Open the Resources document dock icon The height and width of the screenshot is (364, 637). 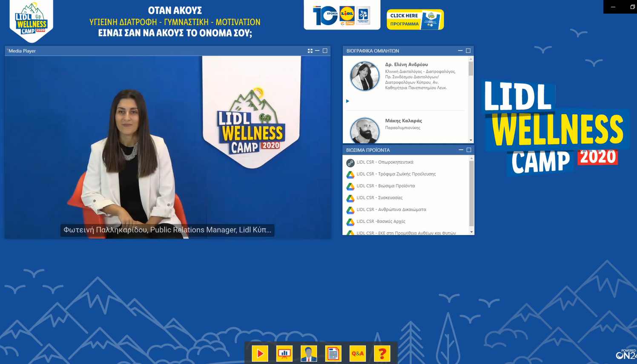point(333,353)
